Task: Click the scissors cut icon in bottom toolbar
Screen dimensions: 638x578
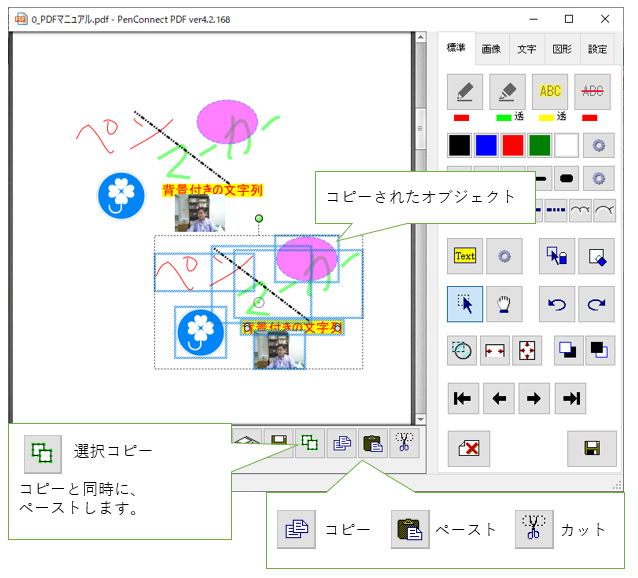Action: click(403, 441)
